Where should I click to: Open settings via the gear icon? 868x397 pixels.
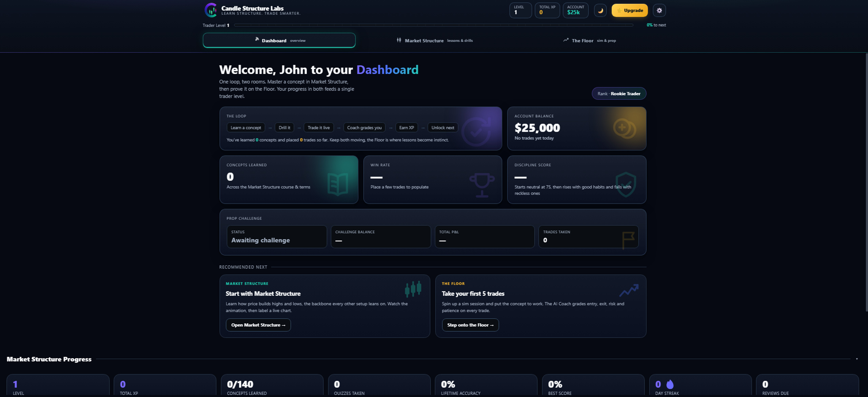pos(659,11)
